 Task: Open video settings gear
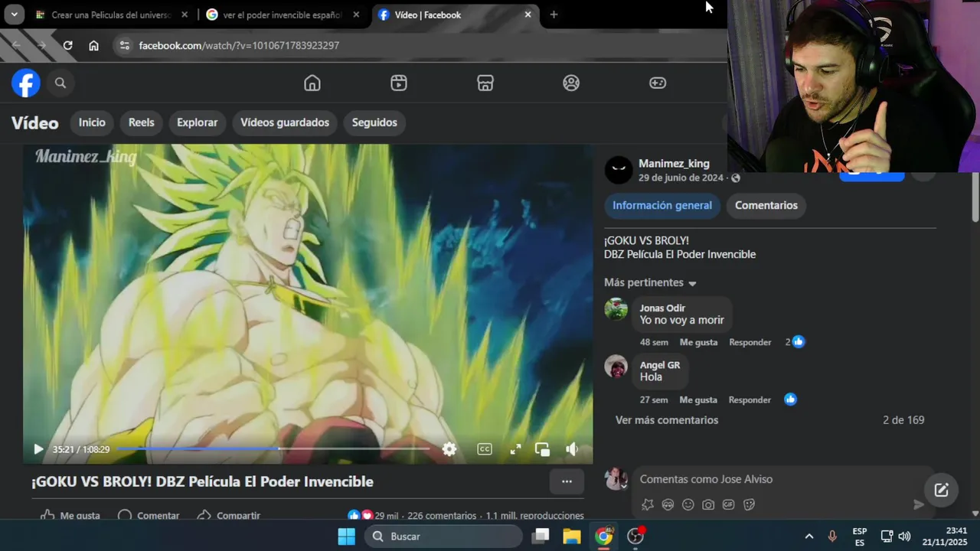449,449
